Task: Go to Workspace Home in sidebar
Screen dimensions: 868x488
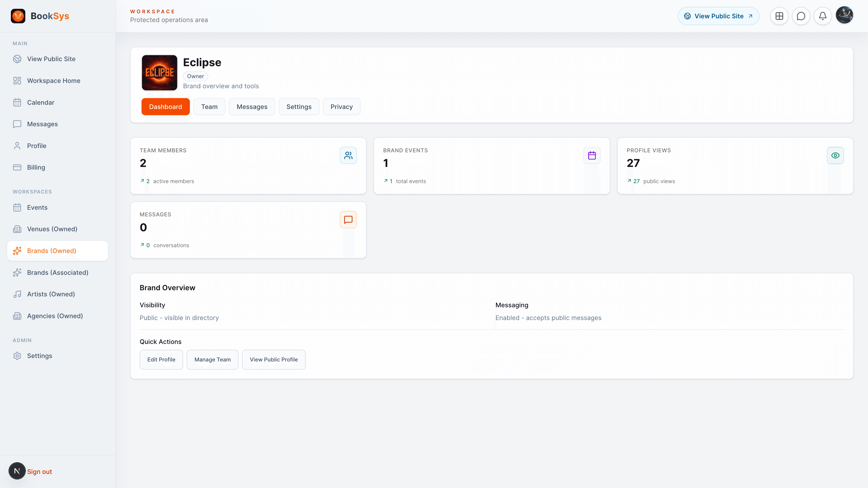Action: [57, 81]
